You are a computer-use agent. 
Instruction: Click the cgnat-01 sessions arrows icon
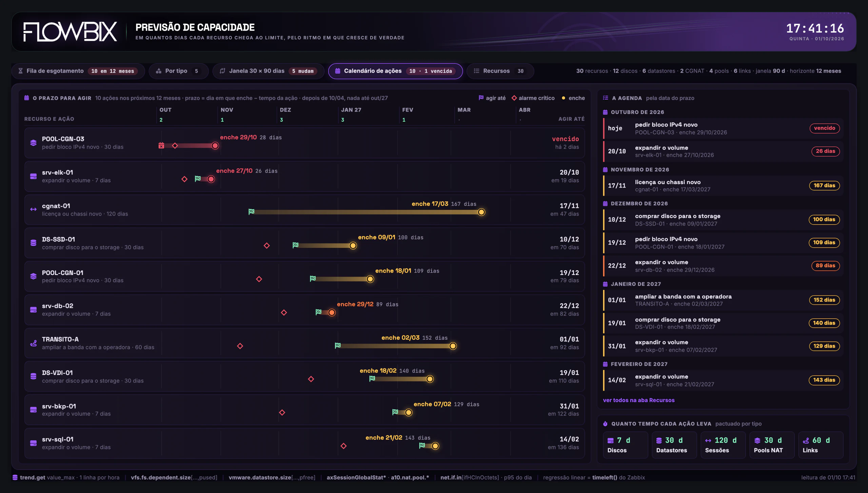pyautogui.click(x=33, y=210)
